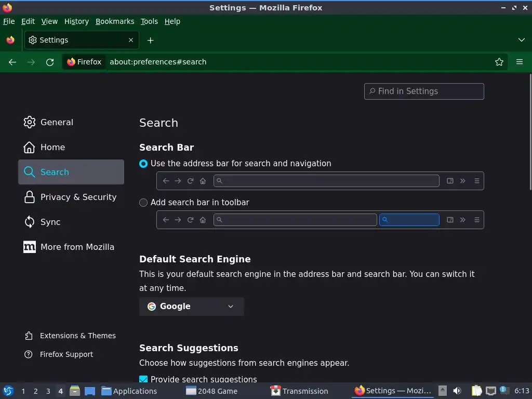Click the Settings tab title

pyautogui.click(x=54, y=40)
